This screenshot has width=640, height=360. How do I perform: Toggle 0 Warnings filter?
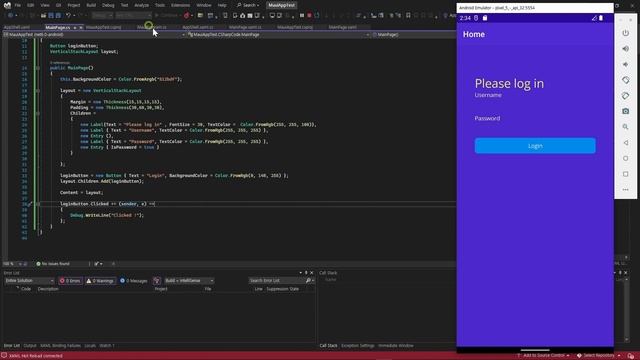(x=100, y=281)
